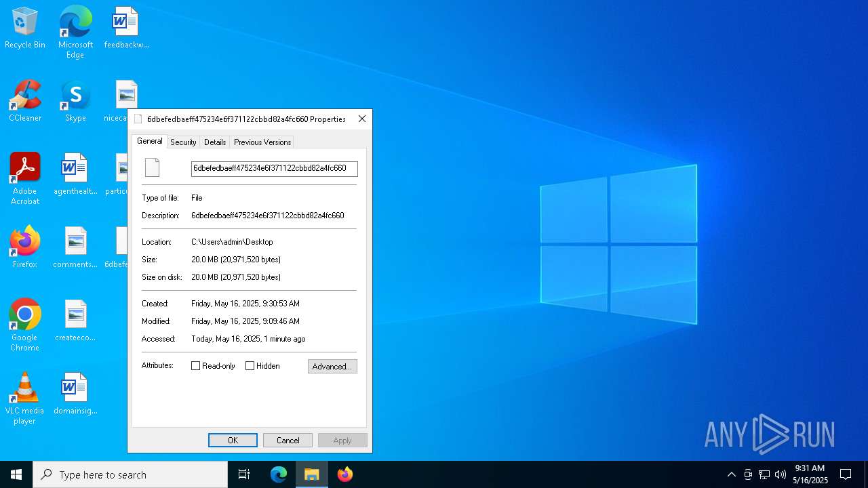Screen dimensions: 868x488
Task: Show hidden system tray icons
Action: [x=731, y=474]
